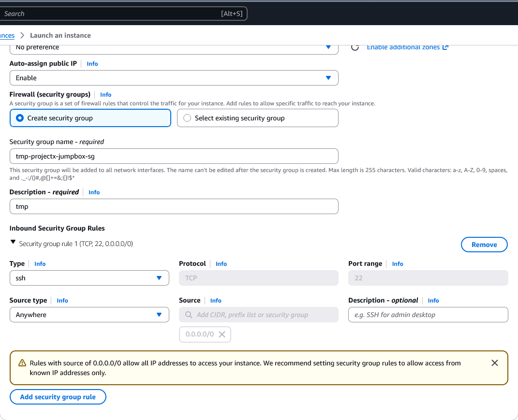Collapse Security group rule 1 section
The image size is (518, 420).
pos(13,243)
